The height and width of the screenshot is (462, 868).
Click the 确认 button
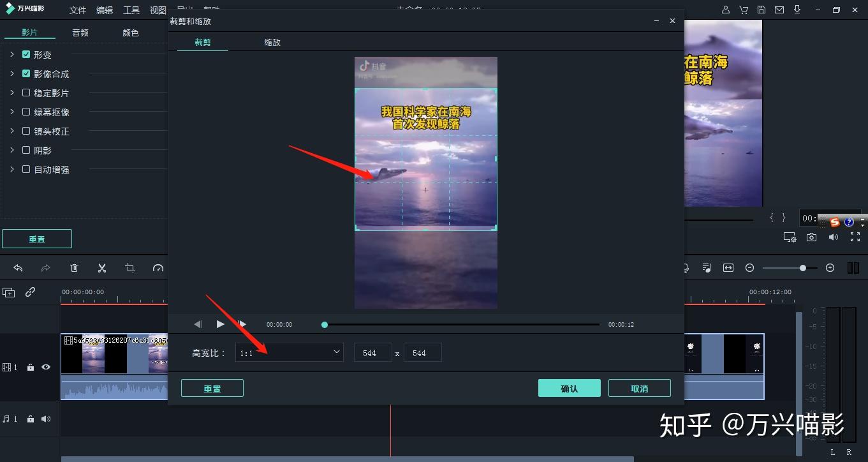pos(570,388)
